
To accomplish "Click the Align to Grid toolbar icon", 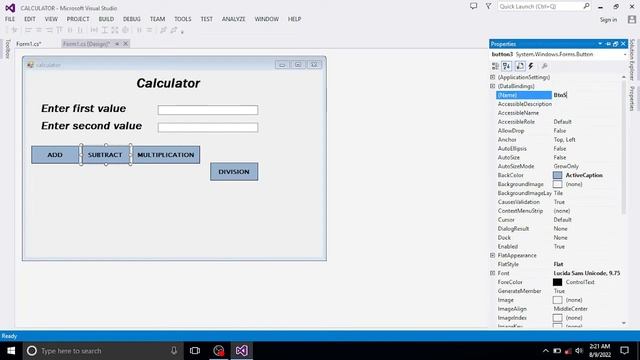I will (x=15, y=30).
